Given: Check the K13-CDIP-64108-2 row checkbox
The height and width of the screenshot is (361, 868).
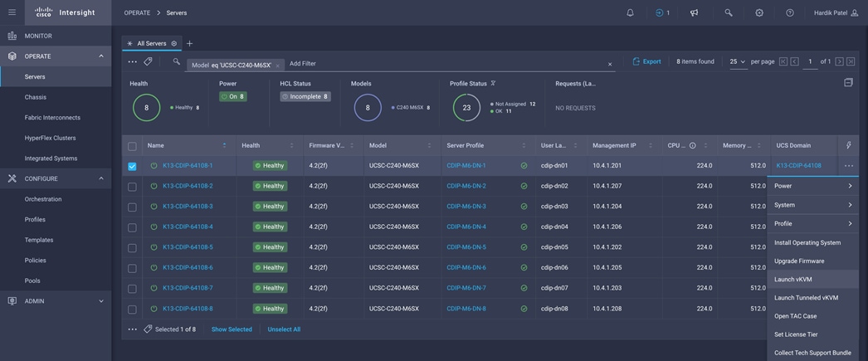Looking at the screenshot, I should 132,187.
